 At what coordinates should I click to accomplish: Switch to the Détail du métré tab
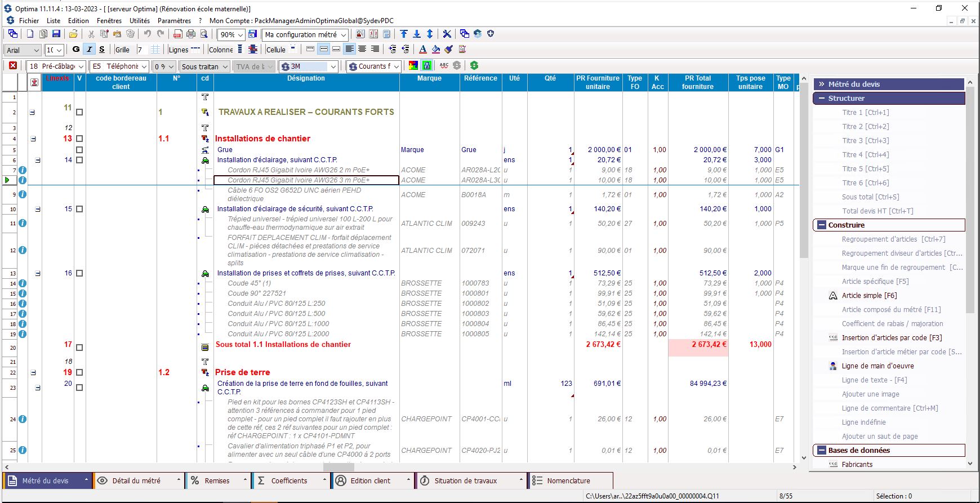pyautogui.click(x=138, y=480)
